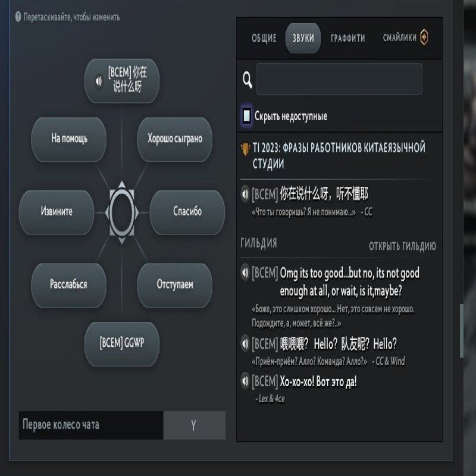This screenshot has height=476, width=476.
Task: Play the 'Хо-хо-хо! Вот это да!' sound
Action: 245,381
